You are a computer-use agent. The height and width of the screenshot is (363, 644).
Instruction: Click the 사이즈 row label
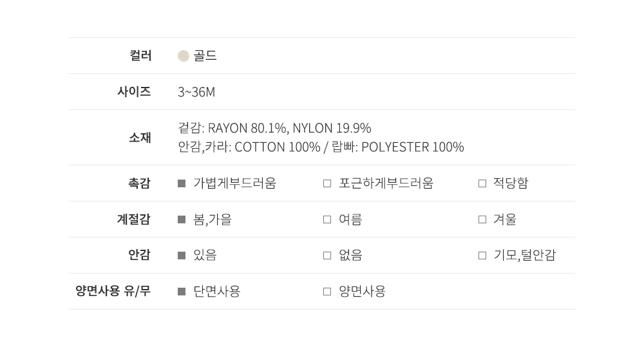pyautogui.click(x=134, y=92)
